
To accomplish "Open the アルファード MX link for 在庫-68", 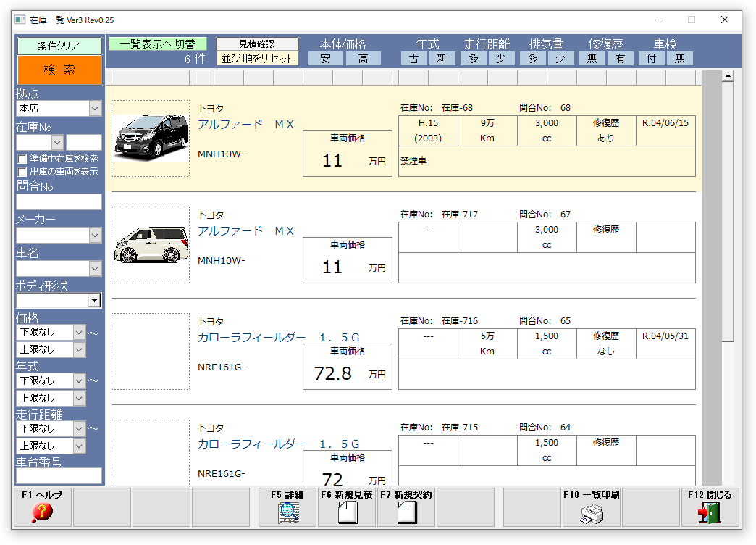I will point(246,125).
